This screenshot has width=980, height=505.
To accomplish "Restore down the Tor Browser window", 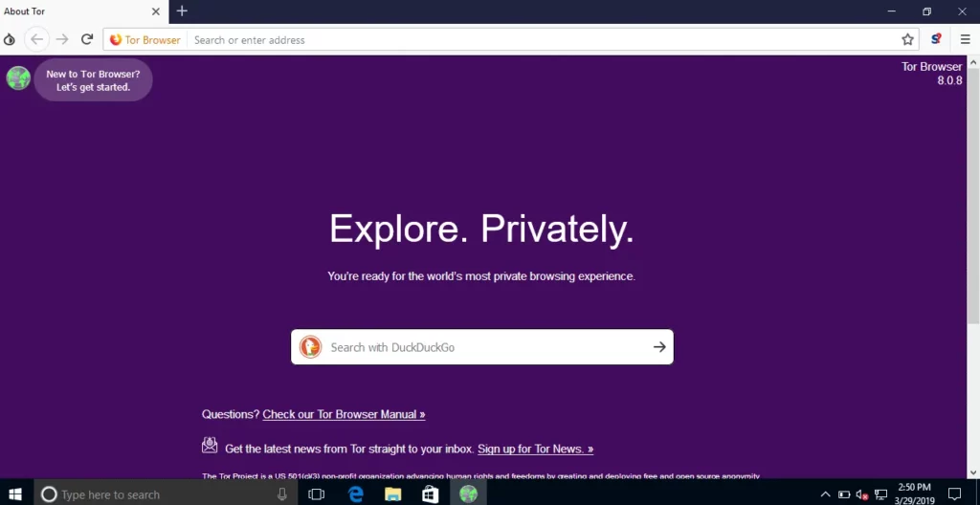I will 926,11.
